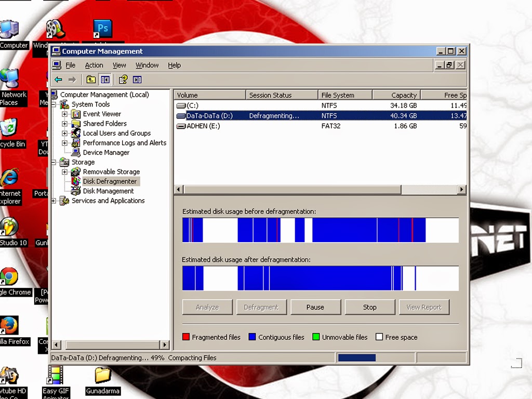
Task: Open Easy GIF Animator from the desktop
Action: tap(55, 375)
